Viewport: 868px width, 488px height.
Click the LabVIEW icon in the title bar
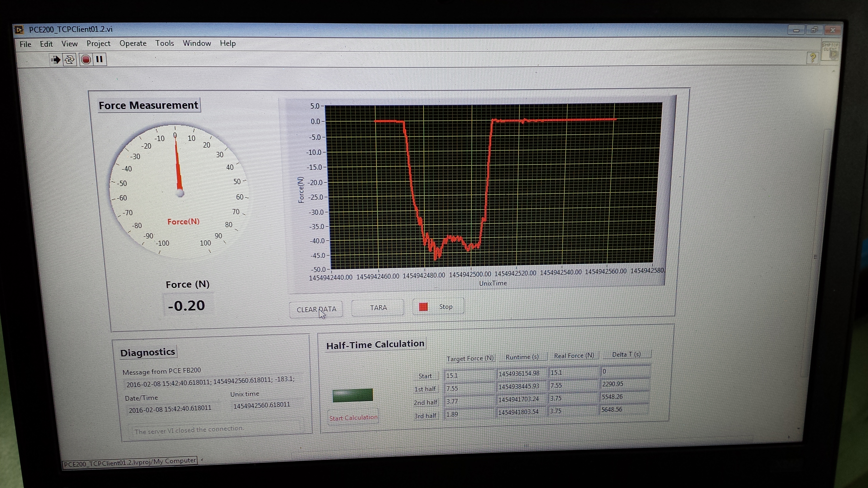point(19,30)
